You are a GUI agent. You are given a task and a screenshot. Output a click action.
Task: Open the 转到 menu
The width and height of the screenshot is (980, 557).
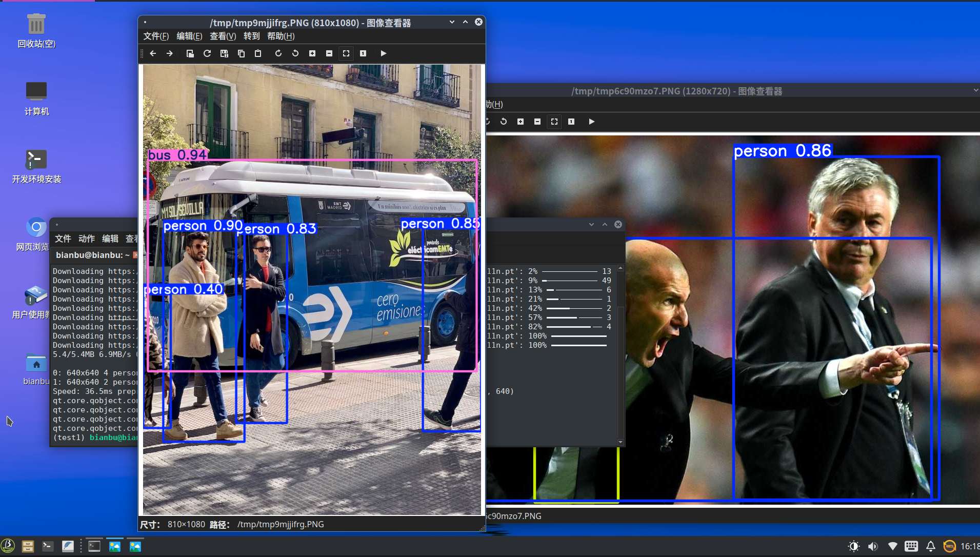[251, 36]
